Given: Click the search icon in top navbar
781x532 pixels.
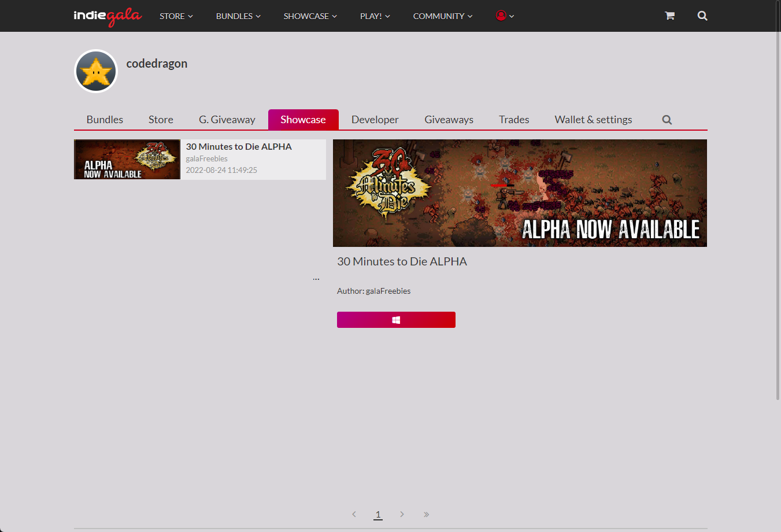Looking at the screenshot, I should point(702,16).
